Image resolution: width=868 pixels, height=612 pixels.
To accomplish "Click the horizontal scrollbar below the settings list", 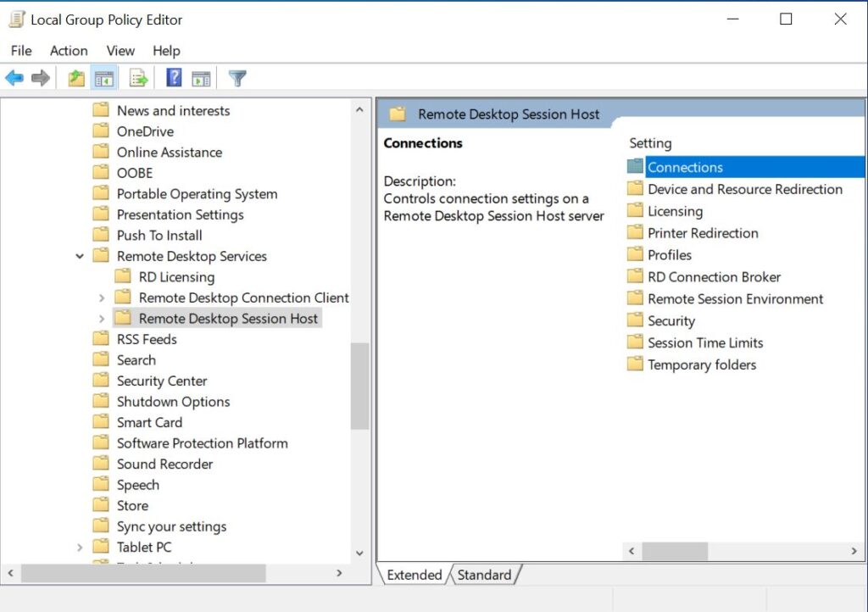I will pyautogui.click(x=674, y=551).
